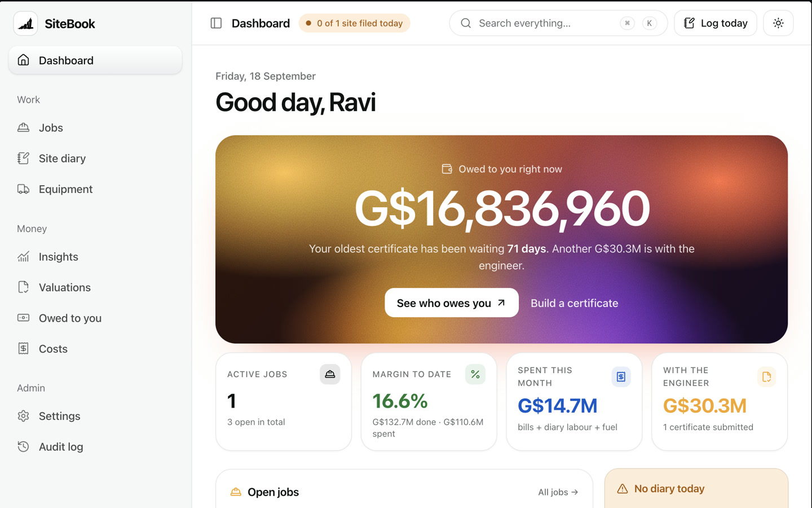This screenshot has height=508, width=812.
Task: Toggle the sidebar panel icon
Action: click(x=216, y=23)
